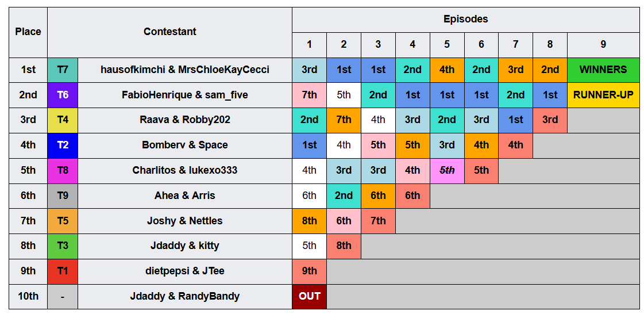Click the struck-through 5th cell for Charlitos
Image resolution: width=644 pixels, height=314 pixels.
pyautogui.click(x=447, y=171)
